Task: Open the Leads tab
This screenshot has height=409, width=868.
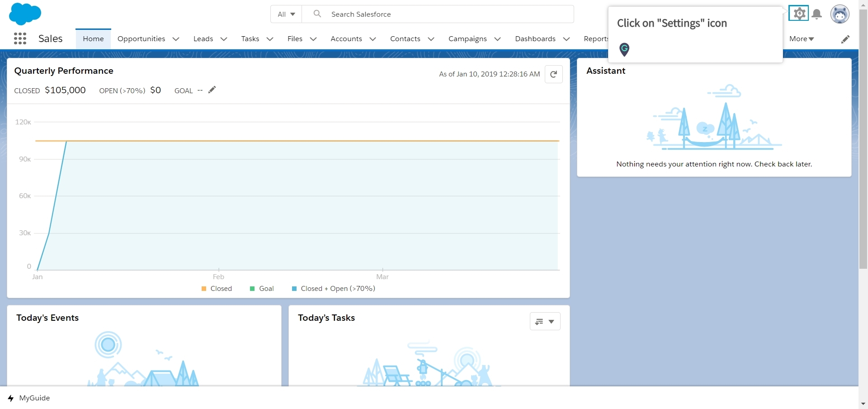Action: point(203,39)
